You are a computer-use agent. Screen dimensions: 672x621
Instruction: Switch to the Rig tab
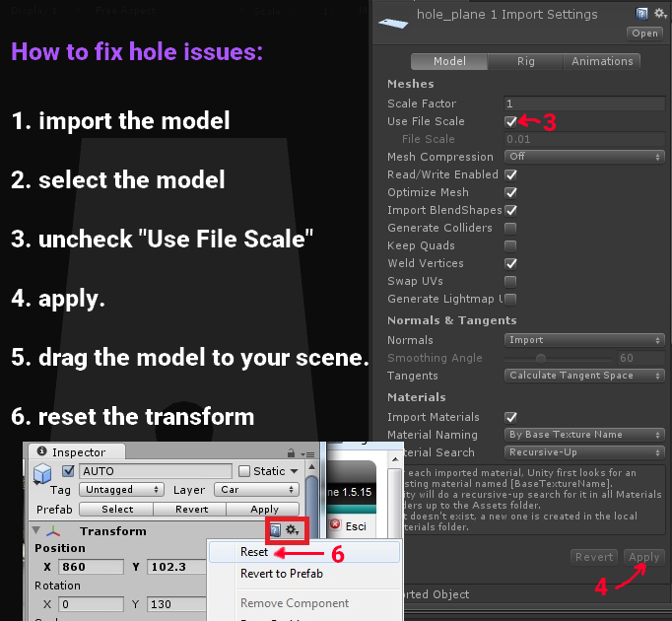coord(525,61)
